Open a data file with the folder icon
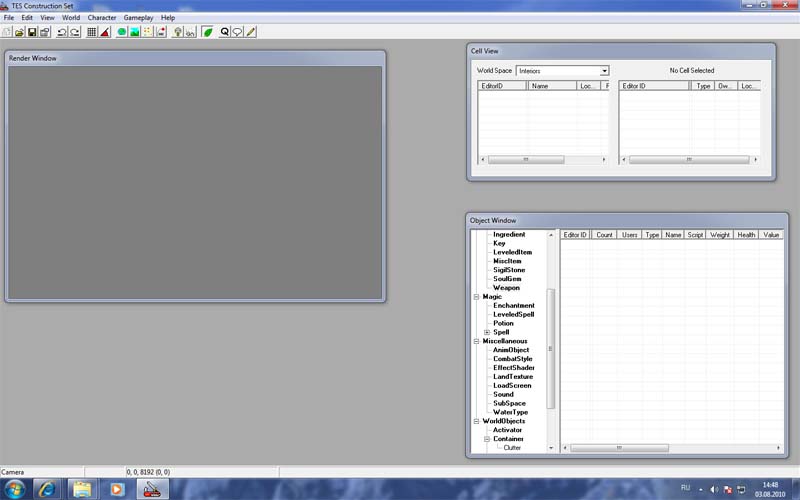Image resolution: width=800 pixels, height=500 pixels. [19, 32]
